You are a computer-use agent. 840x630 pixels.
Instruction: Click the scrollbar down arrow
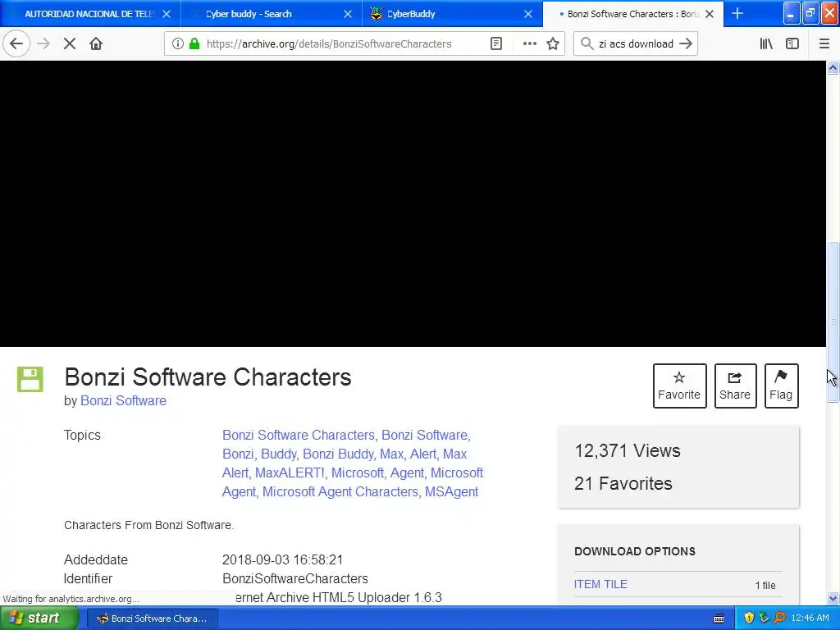click(x=833, y=598)
